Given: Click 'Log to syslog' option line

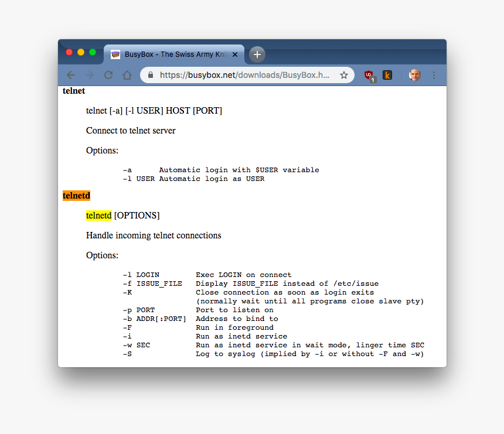Looking at the screenshot, I should (x=310, y=354).
